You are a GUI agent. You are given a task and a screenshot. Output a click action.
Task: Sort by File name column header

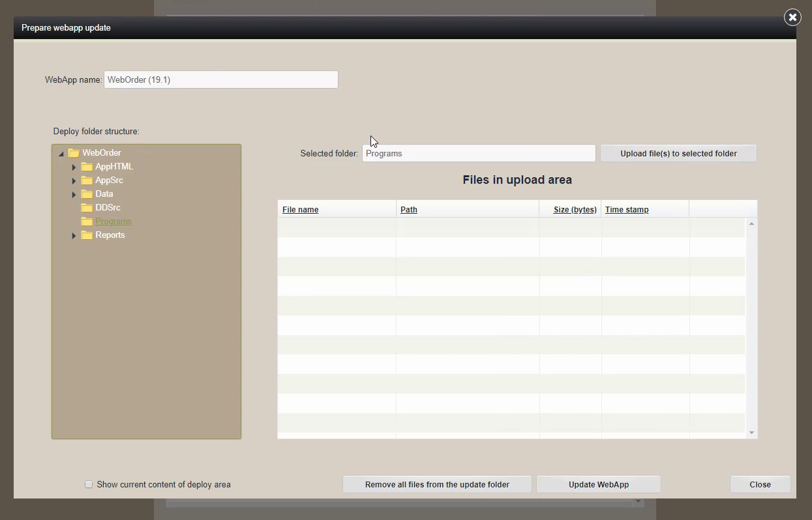pyautogui.click(x=300, y=210)
